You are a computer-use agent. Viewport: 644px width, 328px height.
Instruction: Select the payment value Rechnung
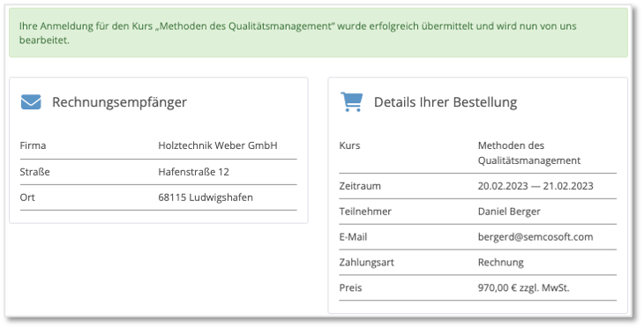[x=501, y=263]
